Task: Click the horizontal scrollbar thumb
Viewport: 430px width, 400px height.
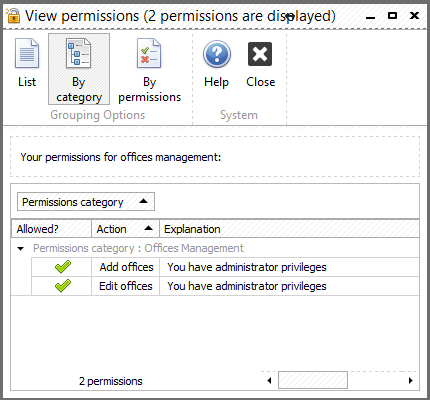Action: [313, 380]
